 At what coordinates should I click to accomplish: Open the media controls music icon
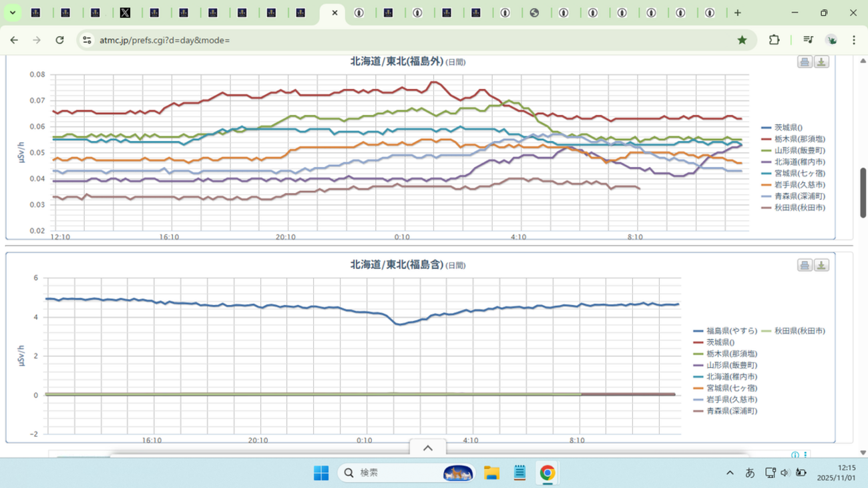tap(808, 40)
